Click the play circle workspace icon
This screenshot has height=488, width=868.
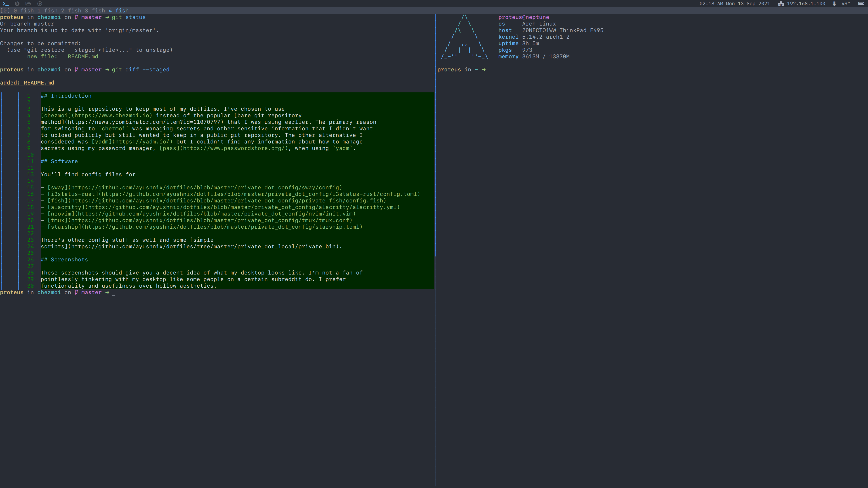coord(40,4)
